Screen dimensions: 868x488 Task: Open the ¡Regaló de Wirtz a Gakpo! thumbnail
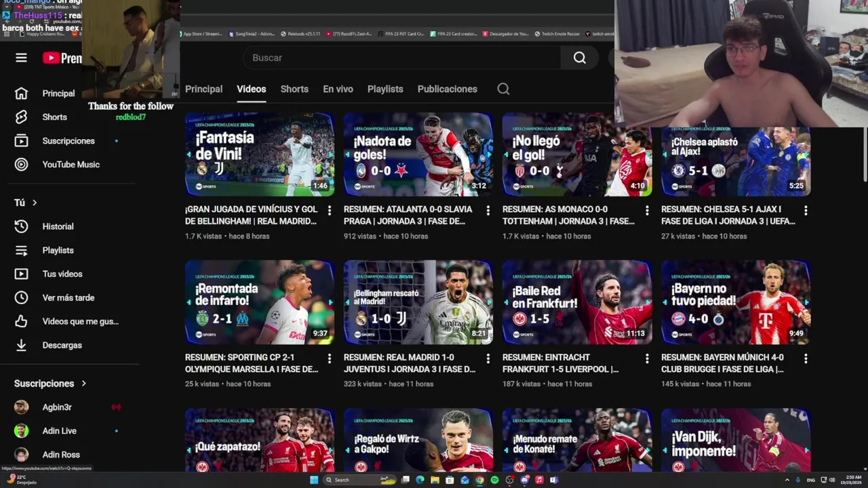coord(418,440)
